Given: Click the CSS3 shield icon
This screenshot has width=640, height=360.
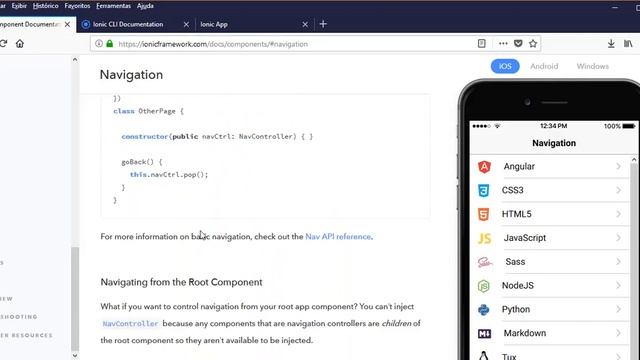Looking at the screenshot, I should pyautogui.click(x=484, y=190).
